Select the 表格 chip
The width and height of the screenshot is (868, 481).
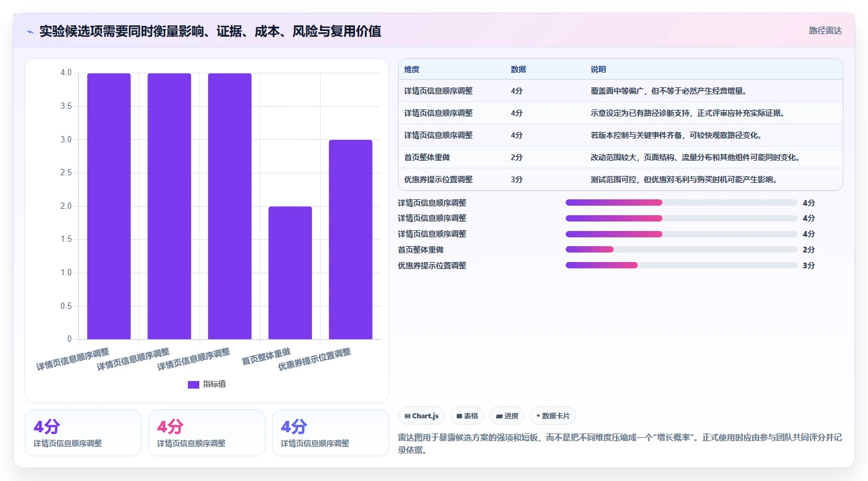[x=467, y=416]
